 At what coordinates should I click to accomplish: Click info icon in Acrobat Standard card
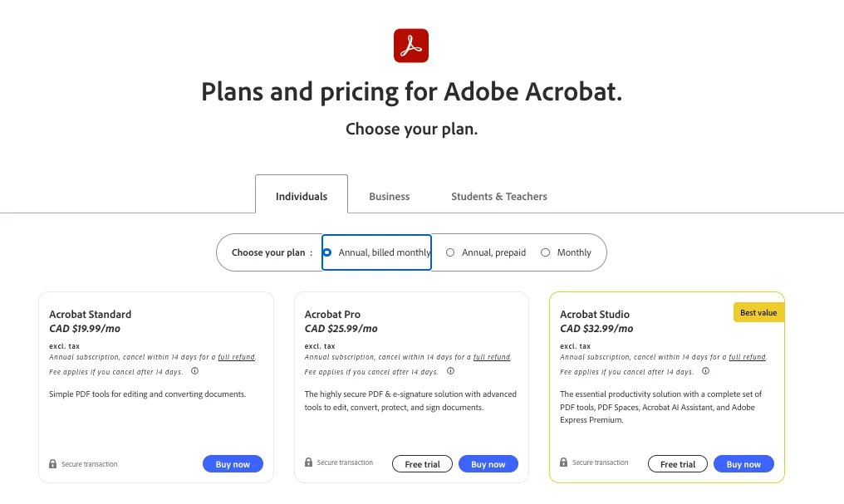(x=195, y=371)
